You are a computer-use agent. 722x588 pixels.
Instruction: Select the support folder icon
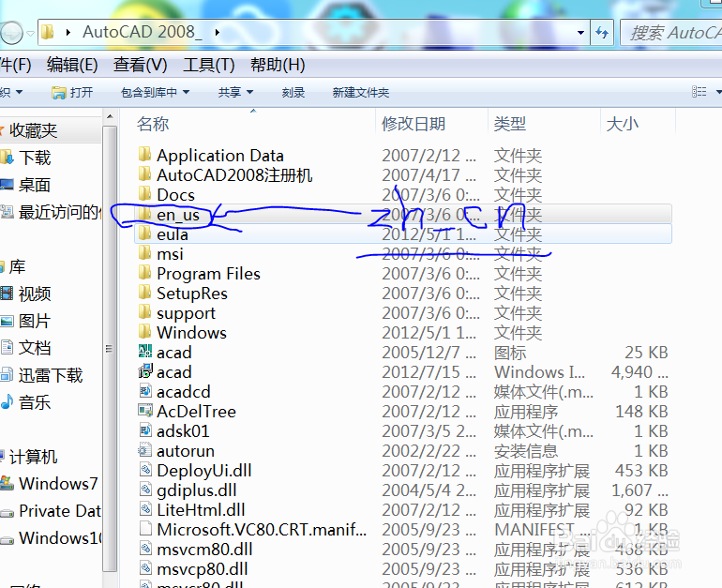[x=144, y=312]
